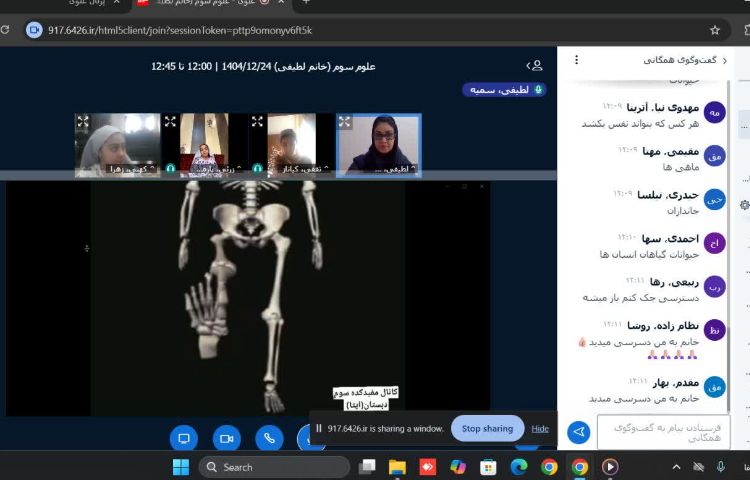
Task: Collapse the گفت‌وگوی همگانی chat panel with the chevron
Action: (725, 60)
